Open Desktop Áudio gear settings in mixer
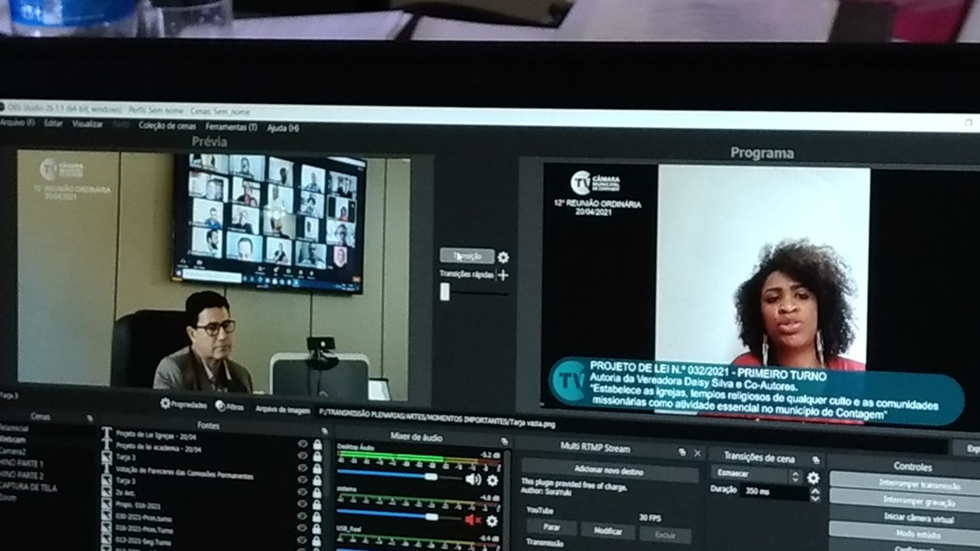 (x=493, y=480)
